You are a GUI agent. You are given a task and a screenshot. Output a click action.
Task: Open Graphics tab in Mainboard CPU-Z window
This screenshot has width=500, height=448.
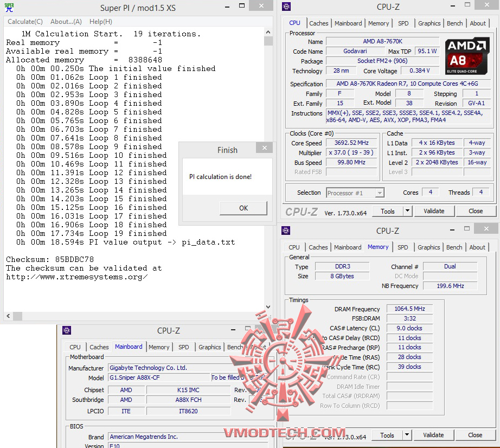(209, 347)
